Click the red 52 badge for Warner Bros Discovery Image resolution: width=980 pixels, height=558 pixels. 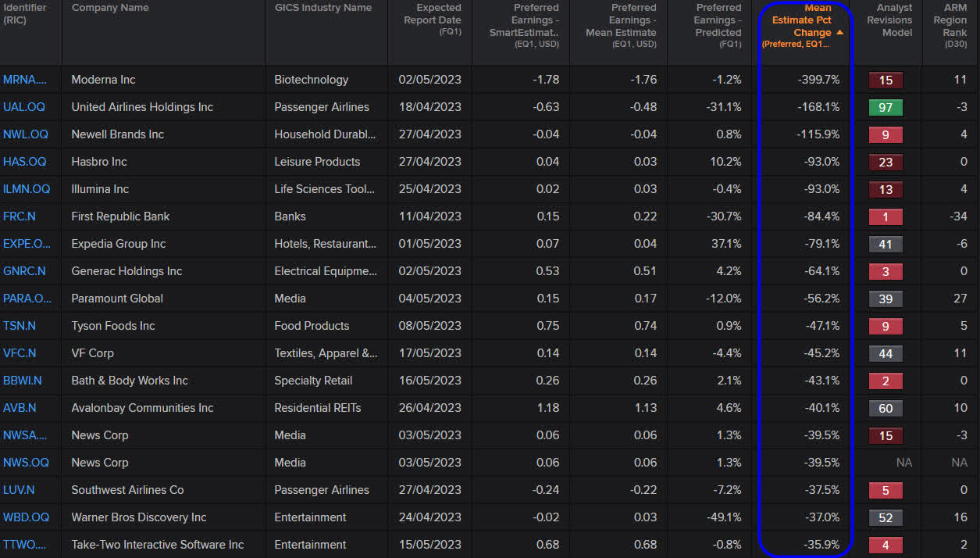[x=886, y=517]
